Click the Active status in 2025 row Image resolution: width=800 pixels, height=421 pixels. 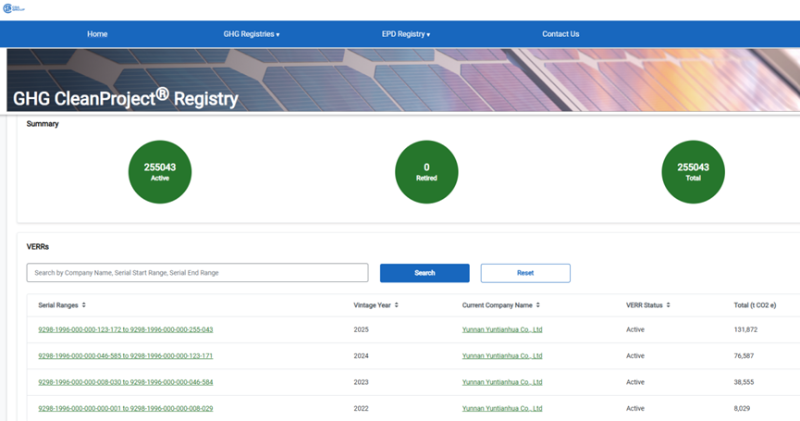pyautogui.click(x=635, y=330)
